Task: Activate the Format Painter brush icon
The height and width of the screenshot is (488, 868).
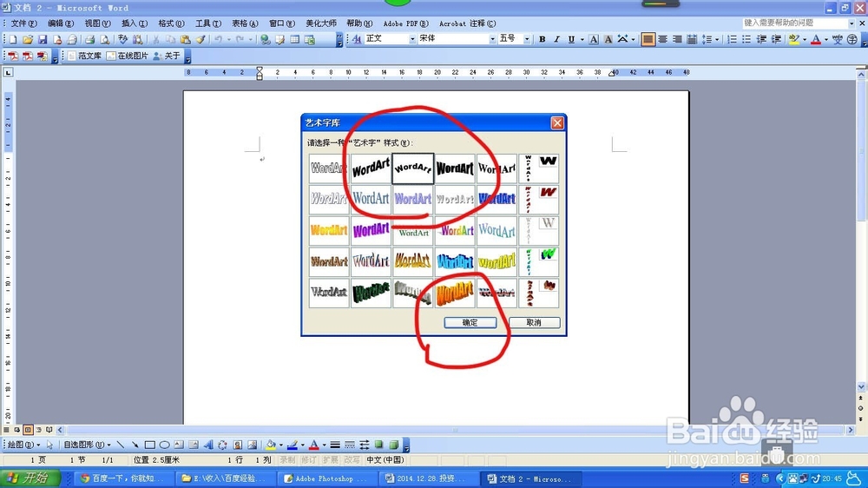Action: click(x=201, y=39)
